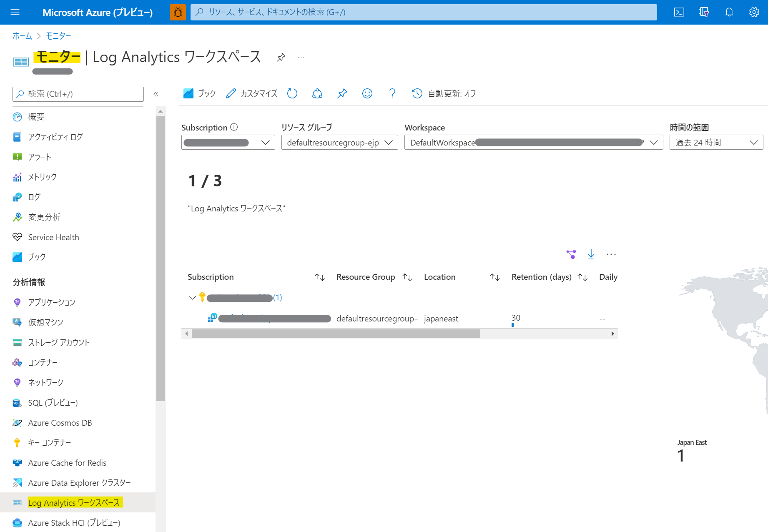
Task: Open portal settings via gear icon
Action: tap(754, 12)
